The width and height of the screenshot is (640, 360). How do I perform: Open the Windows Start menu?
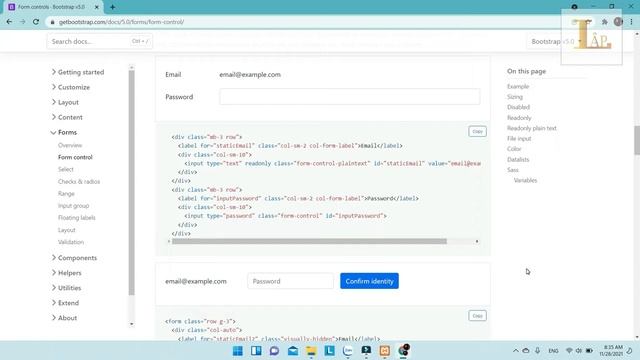point(238,351)
